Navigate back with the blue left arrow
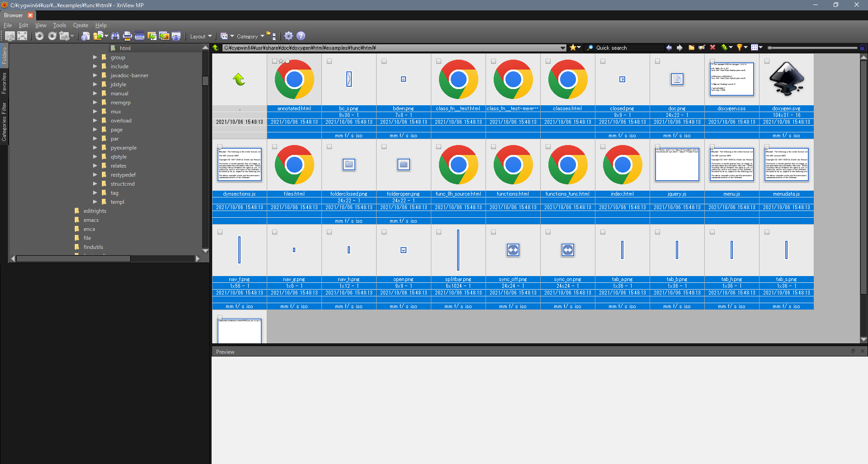 coord(669,48)
